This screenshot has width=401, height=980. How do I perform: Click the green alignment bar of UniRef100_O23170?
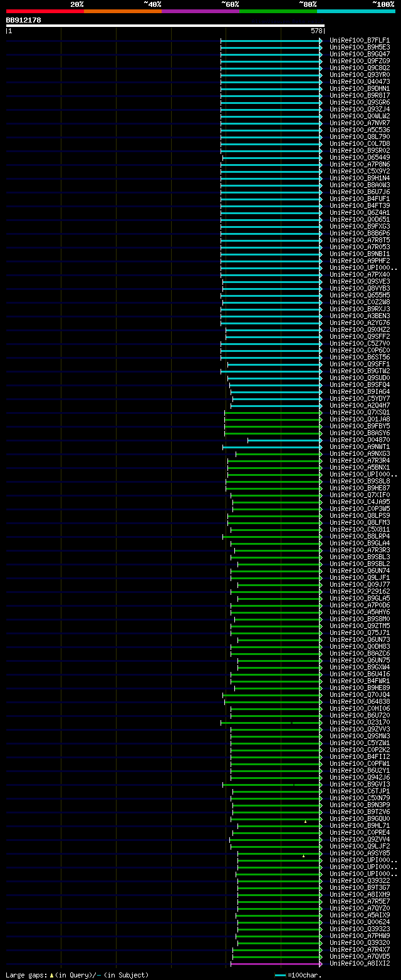271,722
